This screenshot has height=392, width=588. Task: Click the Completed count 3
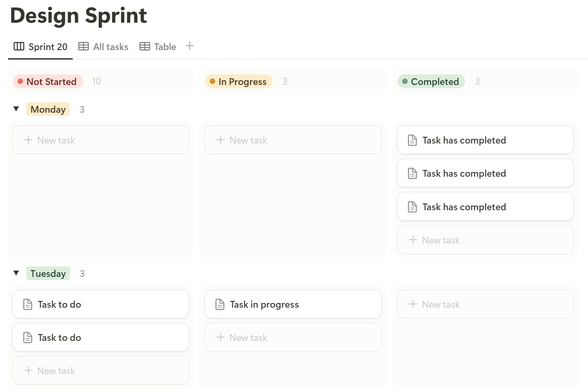477,82
